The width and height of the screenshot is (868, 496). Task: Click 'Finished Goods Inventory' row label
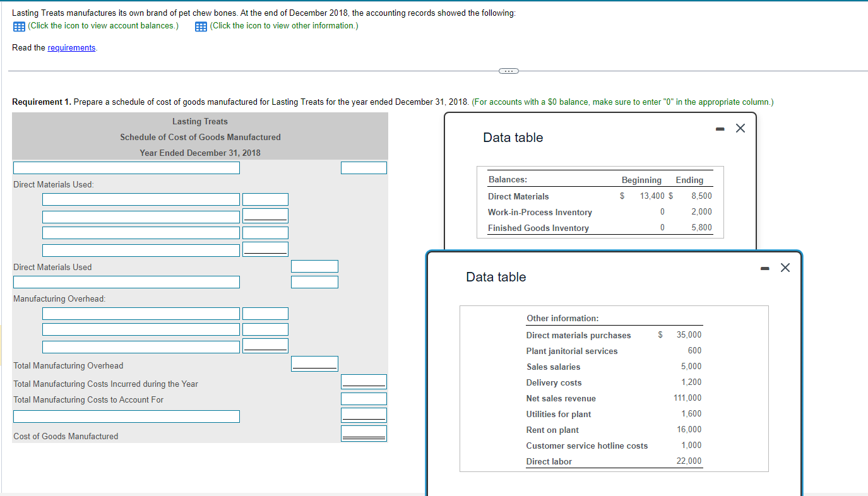(x=538, y=228)
